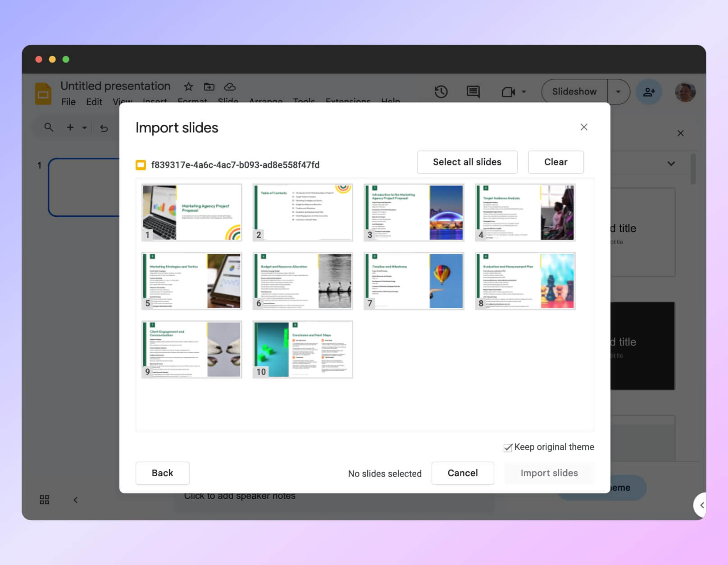728x565 pixels.
Task: Select all slides for import
Action: click(467, 162)
